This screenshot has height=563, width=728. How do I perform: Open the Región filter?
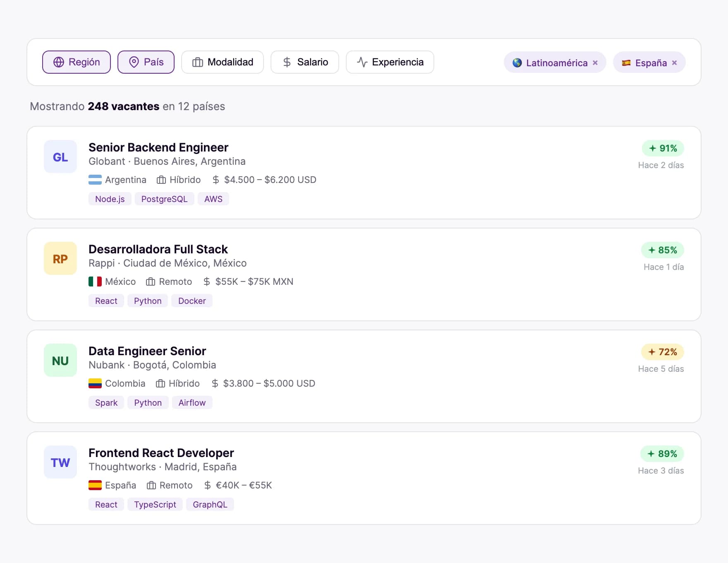[x=77, y=62]
